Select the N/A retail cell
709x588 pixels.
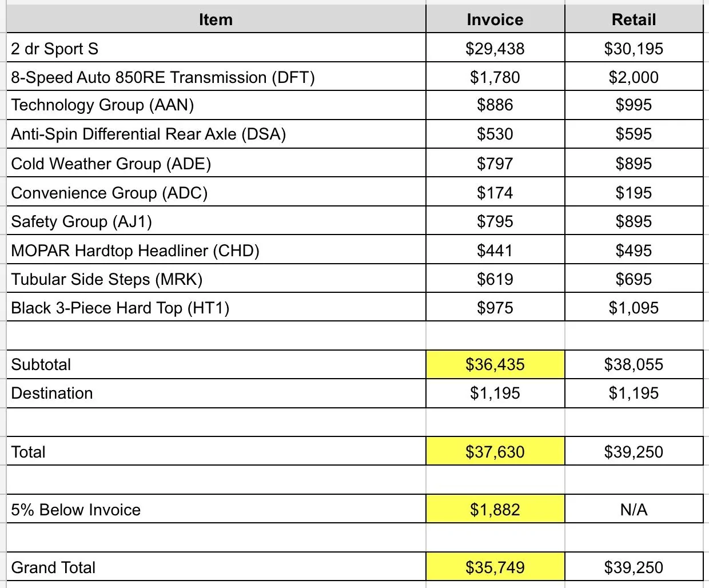pos(634,509)
